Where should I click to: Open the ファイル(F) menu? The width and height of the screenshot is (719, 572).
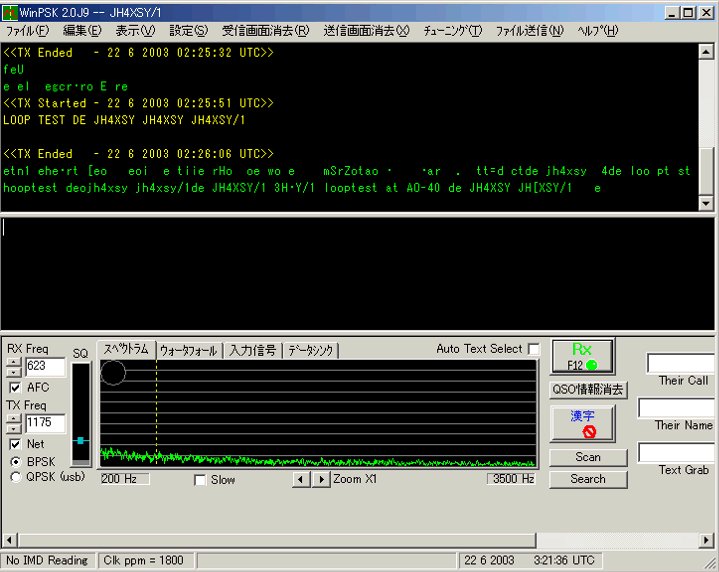pos(27,31)
